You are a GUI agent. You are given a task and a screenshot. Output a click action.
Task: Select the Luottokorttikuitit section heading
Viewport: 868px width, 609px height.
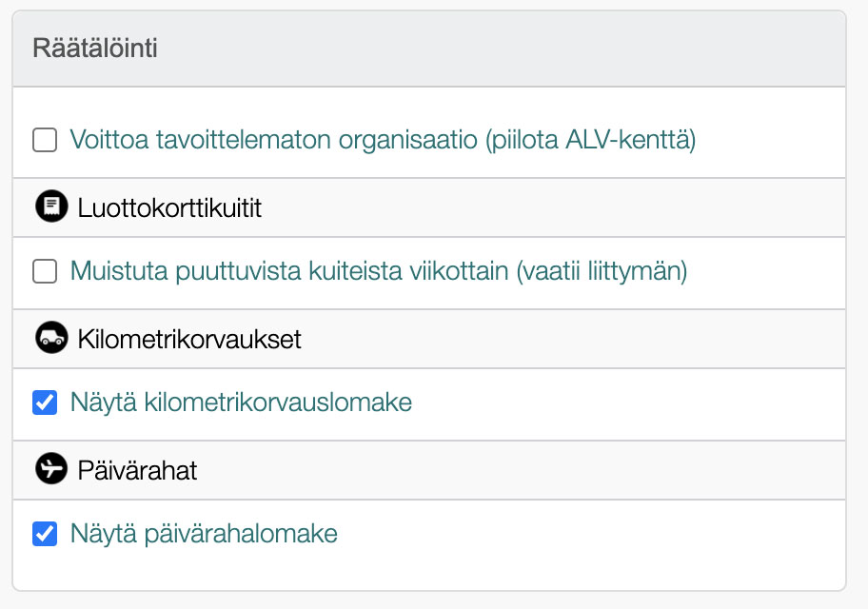[169, 207]
